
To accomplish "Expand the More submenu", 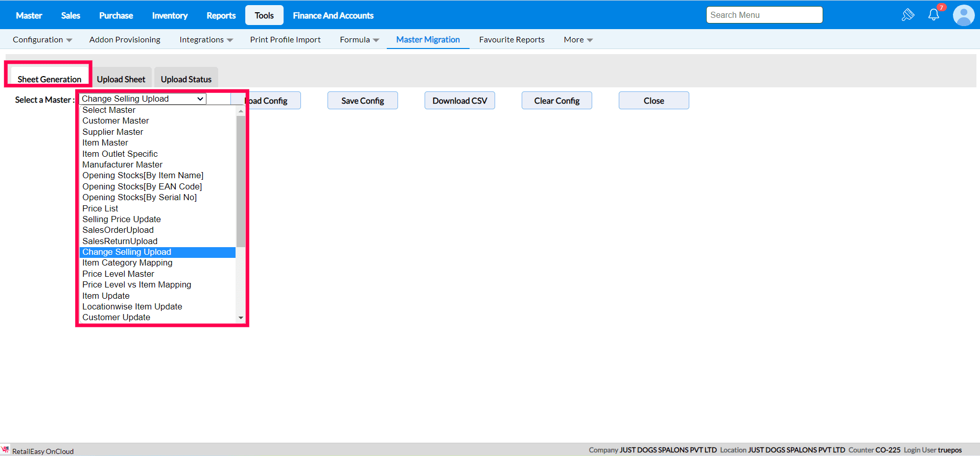I will (578, 40).
